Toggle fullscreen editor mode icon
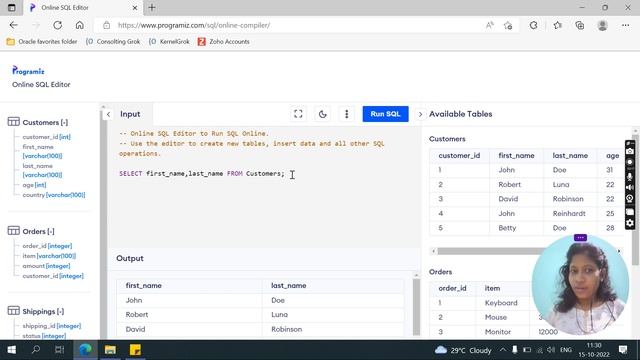Screen dimensions: 640x360 [x=298, y=114]
